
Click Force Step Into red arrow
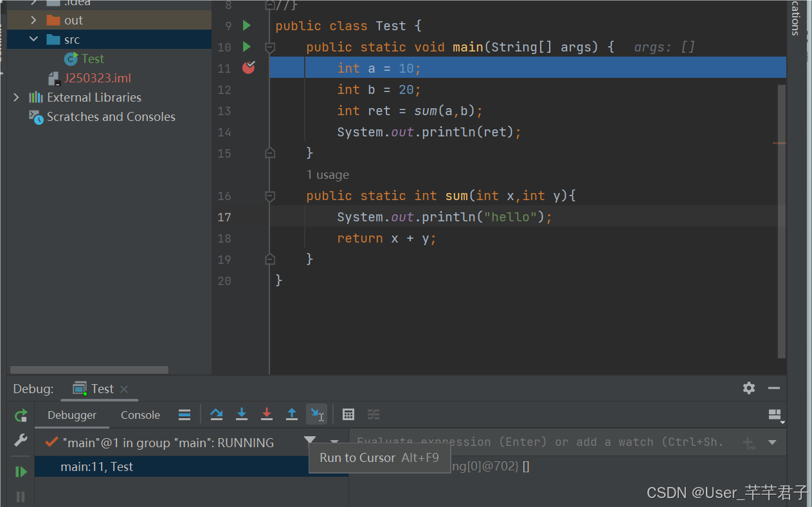pyautogui.click(x=267, y=414)
